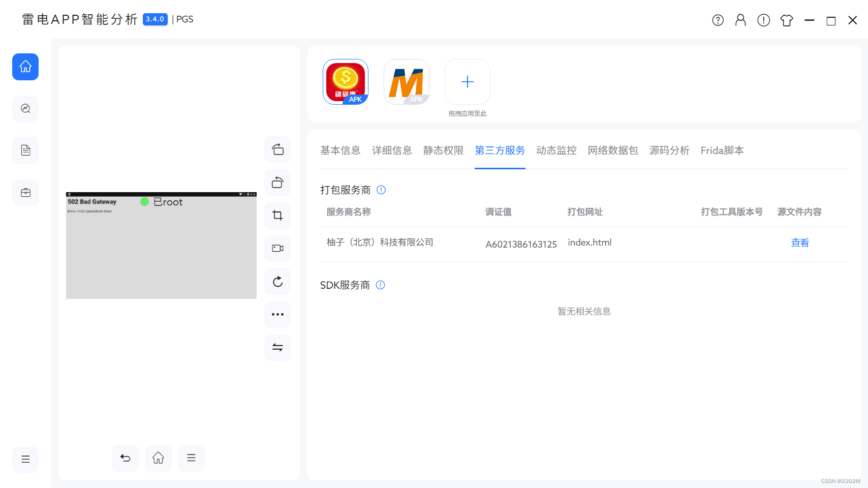The image size is (868, 488).
Task: Click the 已root status indicator
Action: pyautogui.click(x=162, y=202)
